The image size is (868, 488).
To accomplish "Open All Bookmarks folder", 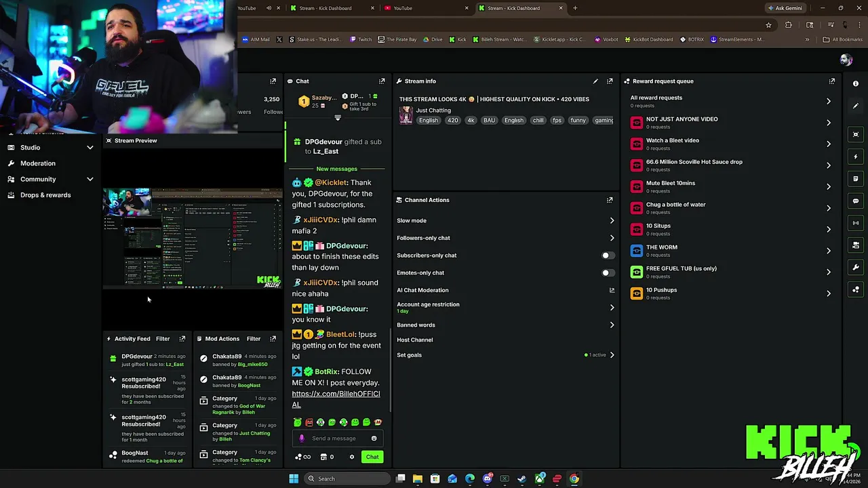I will click(842, 39).
